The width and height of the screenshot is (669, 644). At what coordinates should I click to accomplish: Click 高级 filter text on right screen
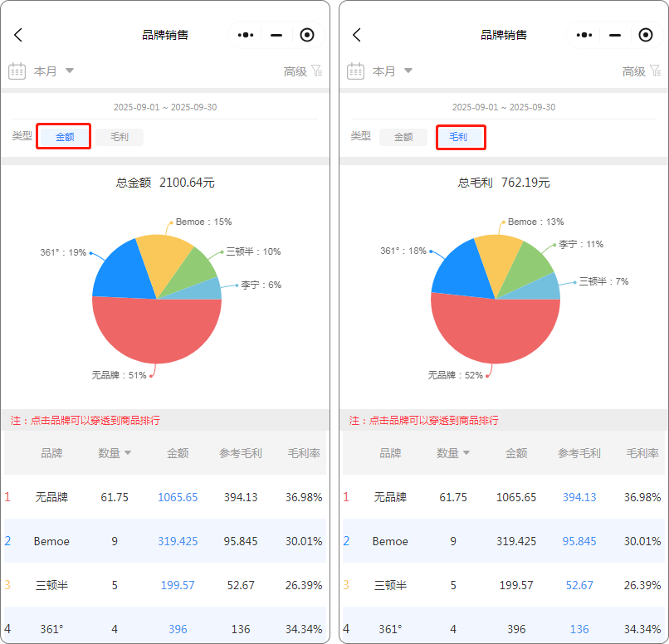[634, 71]
